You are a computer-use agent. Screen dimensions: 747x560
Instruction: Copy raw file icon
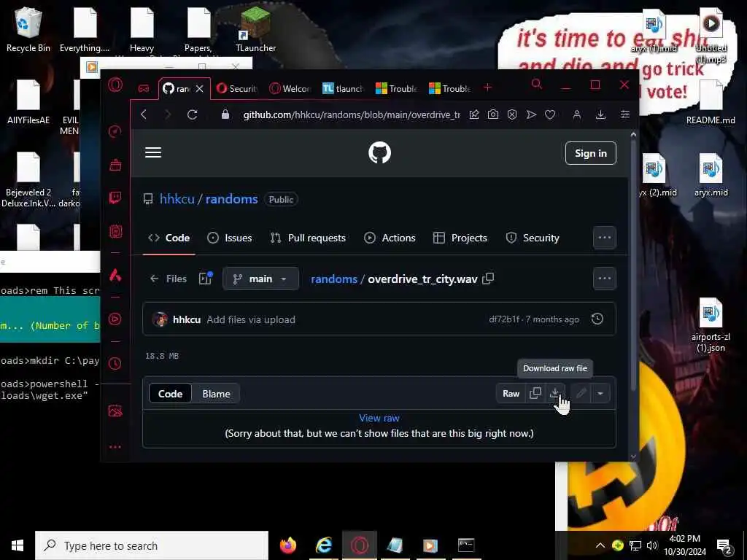pos(535,393)
